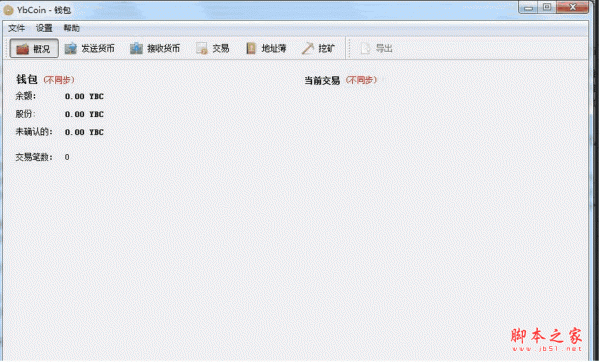The image size is (600, 362).
Task: Open the 设置 (Settings) menu
Action: click(x=44, y=28)
